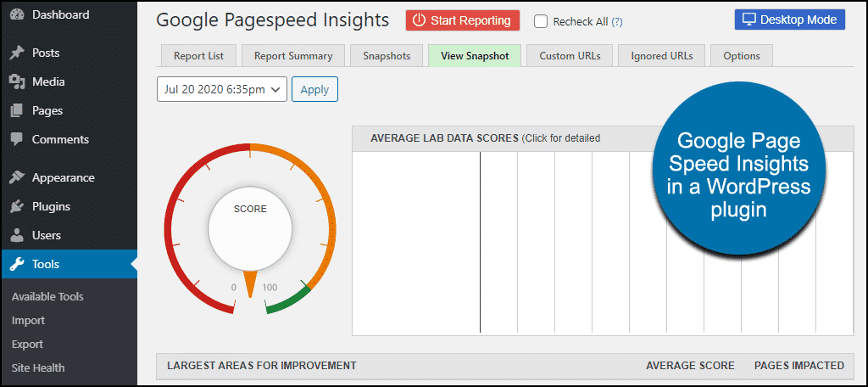
Task: Click the Plugins plug icon
Action: click(16, 206)
